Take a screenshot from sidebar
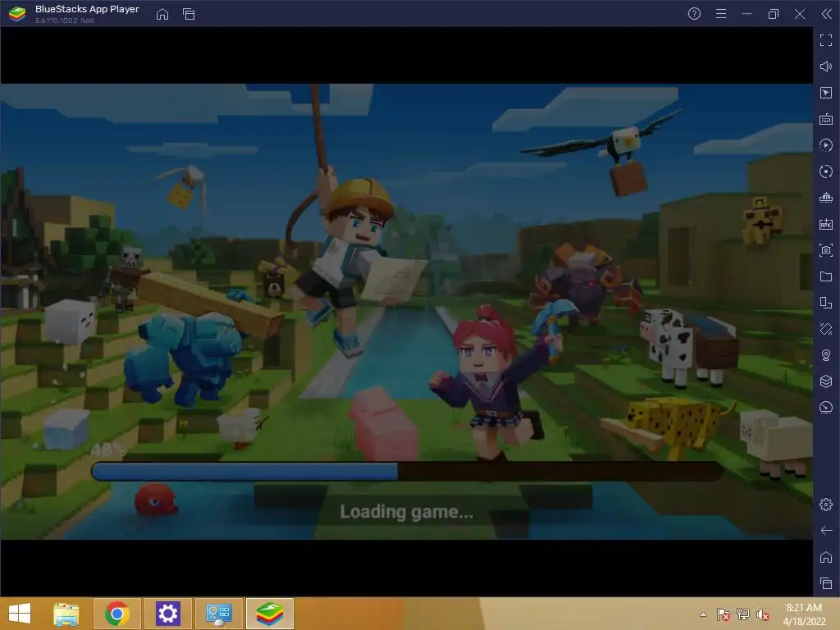Viewport: 840px width, 630px height. [x=826, y=250]
